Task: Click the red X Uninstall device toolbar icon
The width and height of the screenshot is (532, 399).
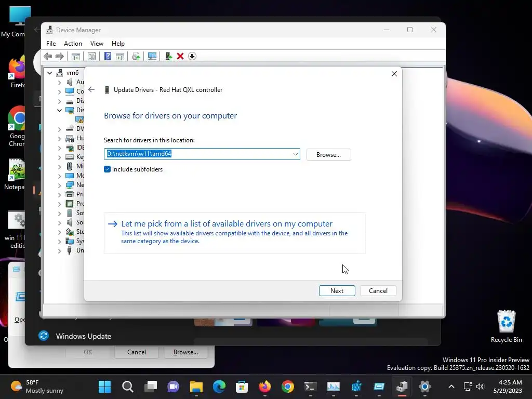Action: click(180, 56)
